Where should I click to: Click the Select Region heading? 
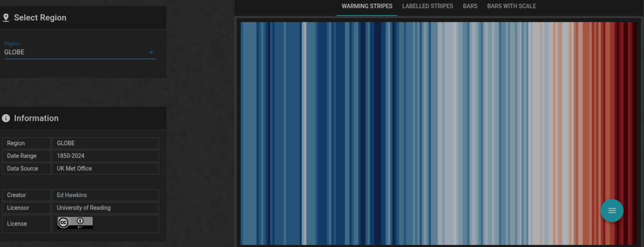point(40,18)
